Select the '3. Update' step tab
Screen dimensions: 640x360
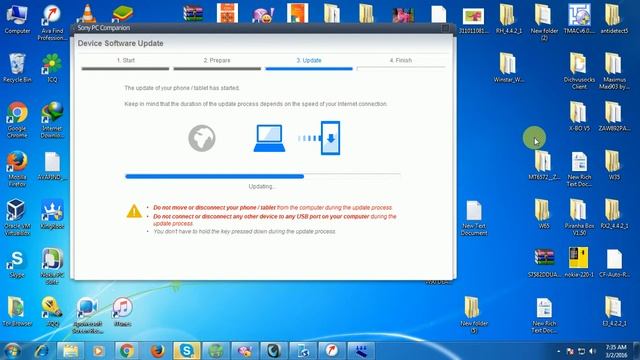309,60
